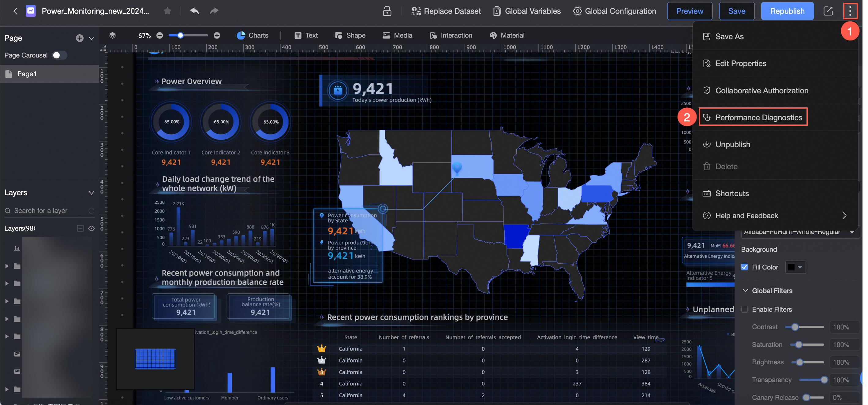This screenshot has height=405, width=868.
Task: Open Replace Dataset
Action: click(446, 11)
